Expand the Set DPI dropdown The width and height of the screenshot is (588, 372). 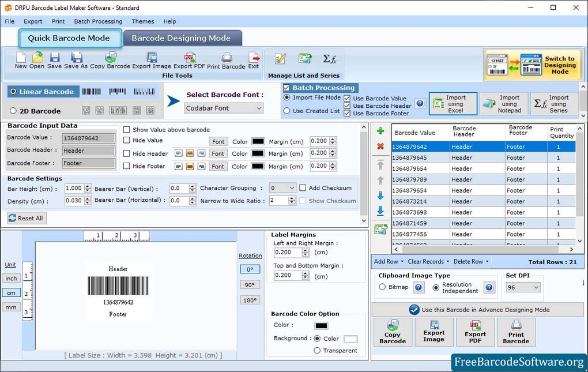click(x=522, y=287)
